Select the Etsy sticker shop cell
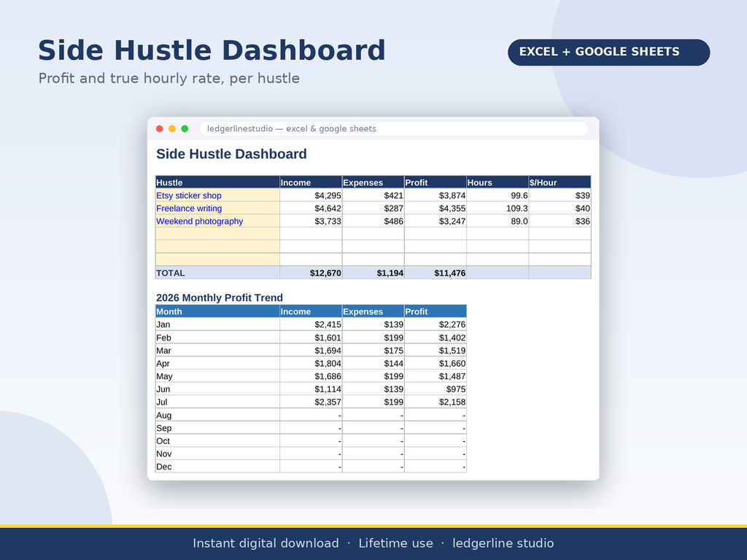 click(217, 195)
